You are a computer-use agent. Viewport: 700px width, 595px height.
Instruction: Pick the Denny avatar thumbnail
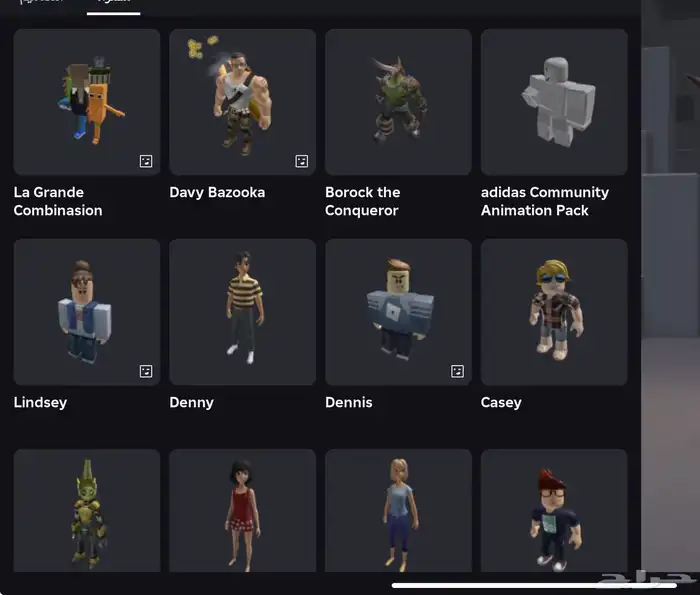click(x=242, y=312)
